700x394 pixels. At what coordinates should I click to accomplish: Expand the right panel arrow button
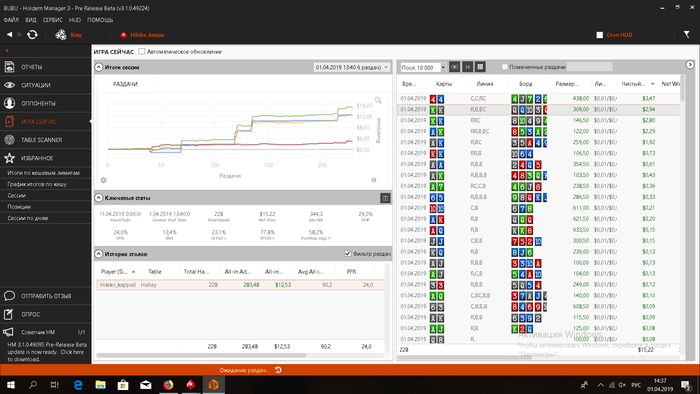pos(690,65)
